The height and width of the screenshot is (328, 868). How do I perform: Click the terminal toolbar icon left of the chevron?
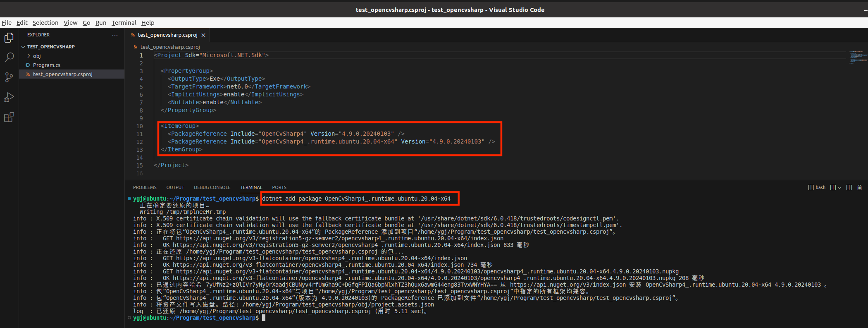point(833,188)
